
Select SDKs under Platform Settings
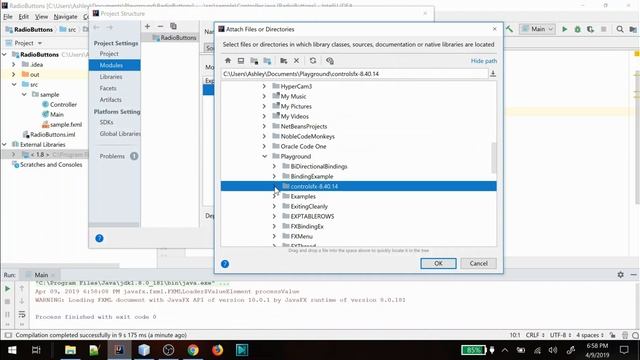[106, 122]
